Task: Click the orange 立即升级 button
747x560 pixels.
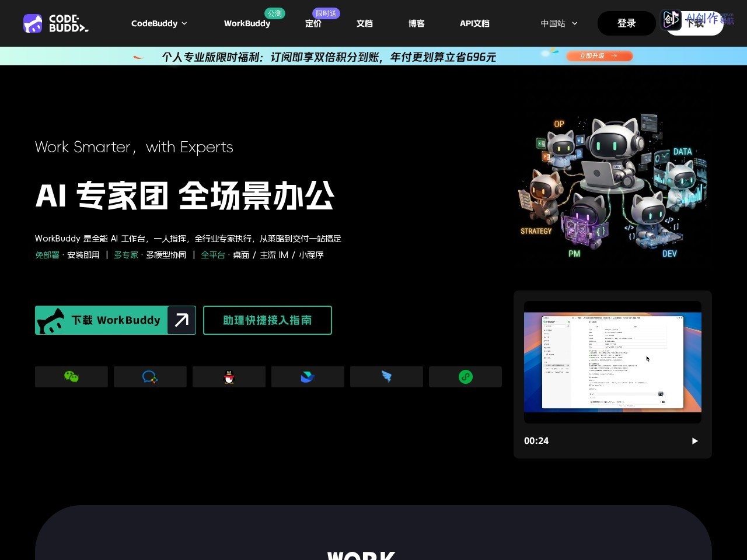Action: coord(599,56)
